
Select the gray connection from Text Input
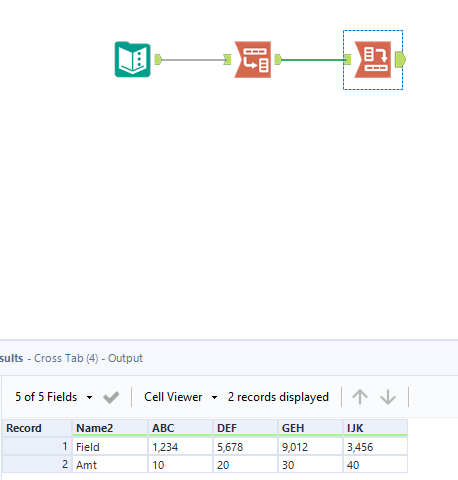[x=193, y=60]
